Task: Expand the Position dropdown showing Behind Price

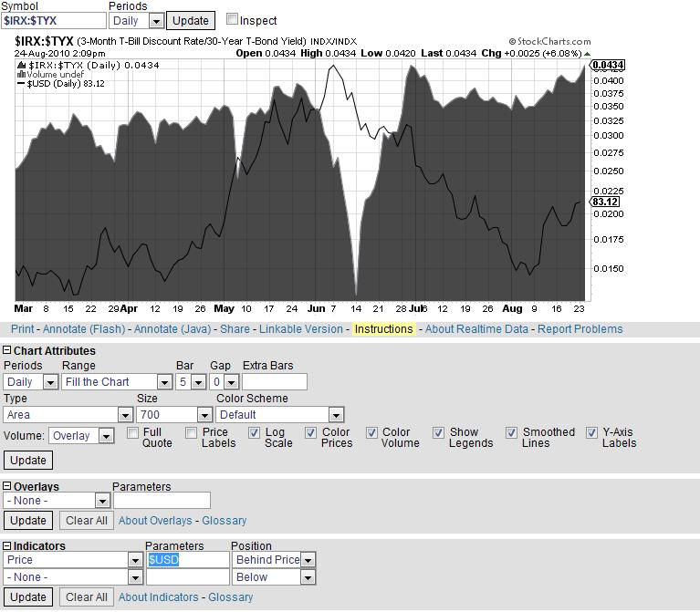Action: 274,560
